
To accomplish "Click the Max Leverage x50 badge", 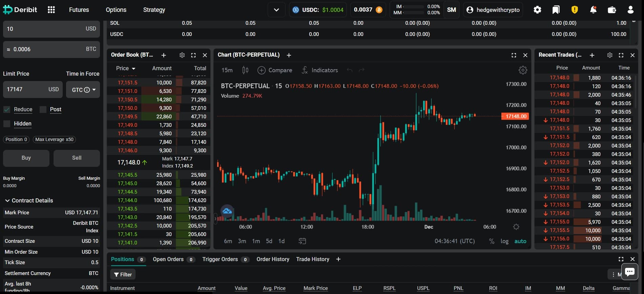I will pyautogui.click(x=54, y=139).
